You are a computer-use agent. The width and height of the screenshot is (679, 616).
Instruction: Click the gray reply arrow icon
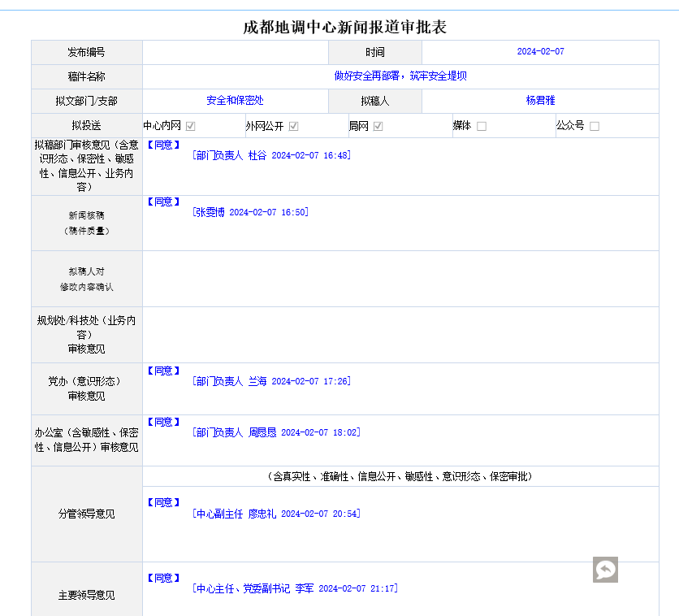(x=605, y=570)
